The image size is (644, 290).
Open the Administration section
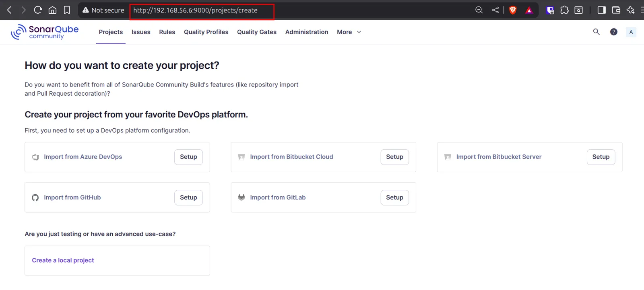(307, 32)
